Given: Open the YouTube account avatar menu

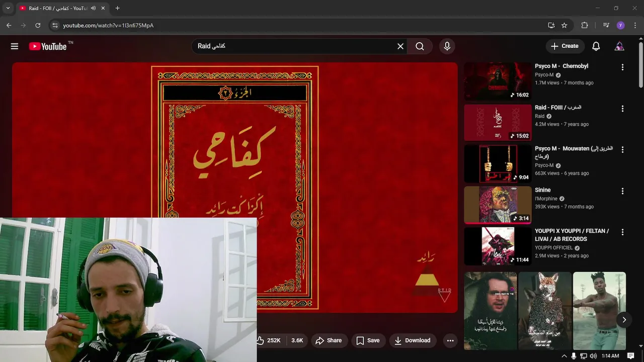Looking at the screenshot, I should click(619, 46).
